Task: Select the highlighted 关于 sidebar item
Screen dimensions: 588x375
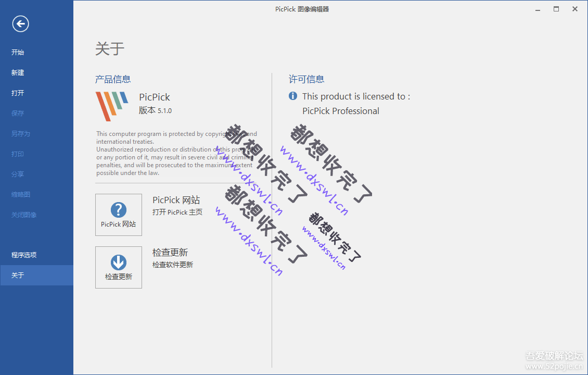Action: [x=37, y=275]
